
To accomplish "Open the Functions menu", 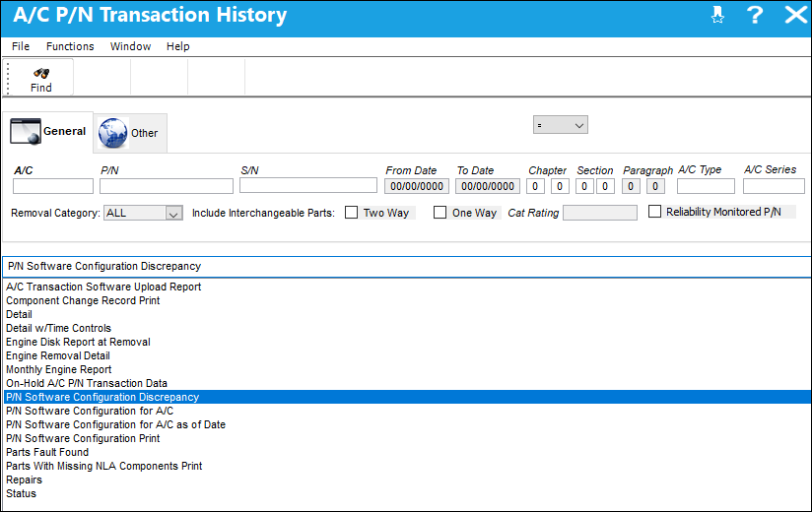I will pos(70,46).
